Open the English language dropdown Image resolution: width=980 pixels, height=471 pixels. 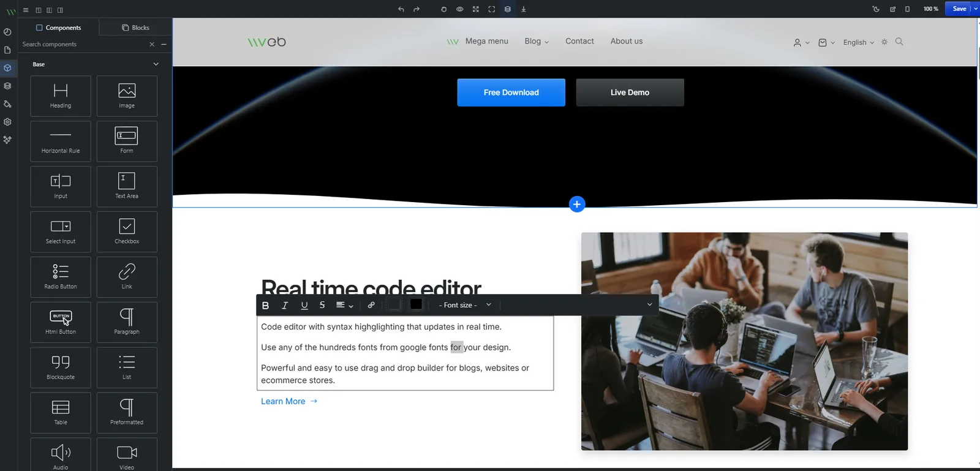858,42
